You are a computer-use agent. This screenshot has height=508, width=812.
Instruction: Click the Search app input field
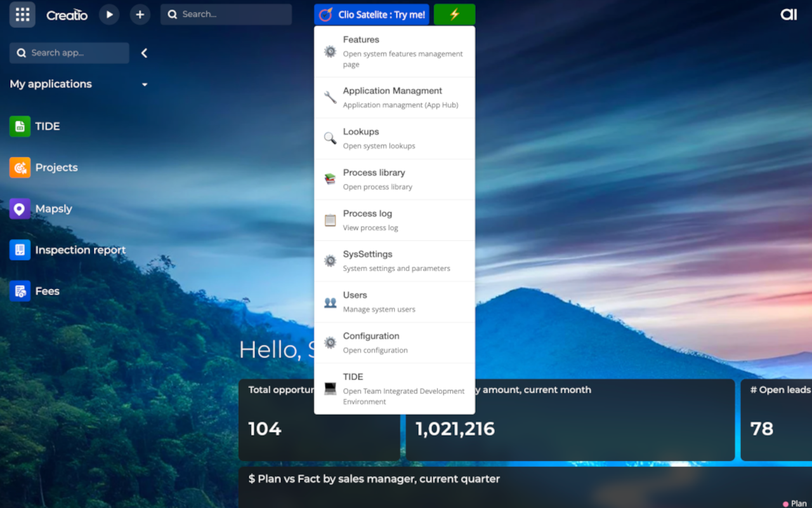69,53
